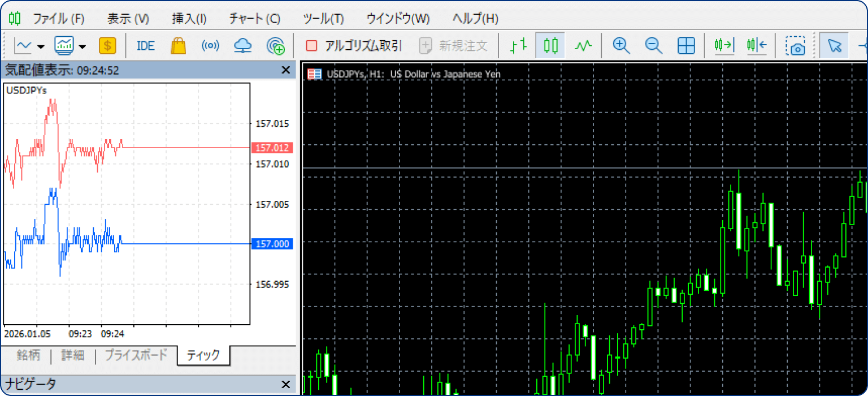The height and width of the screenshot is (396, 868).
Task: Switch to the プライスボード tab
Action: coord(136,355)
